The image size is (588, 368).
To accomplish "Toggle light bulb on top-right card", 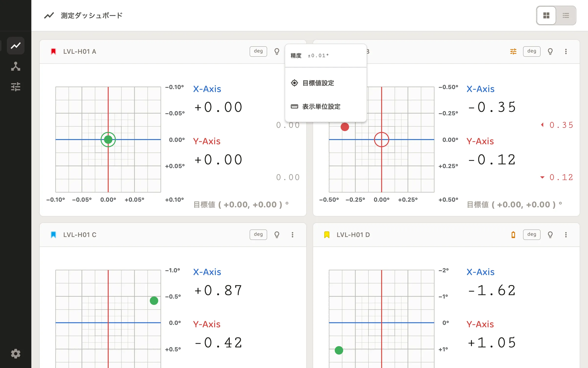I will pos(550,52).
